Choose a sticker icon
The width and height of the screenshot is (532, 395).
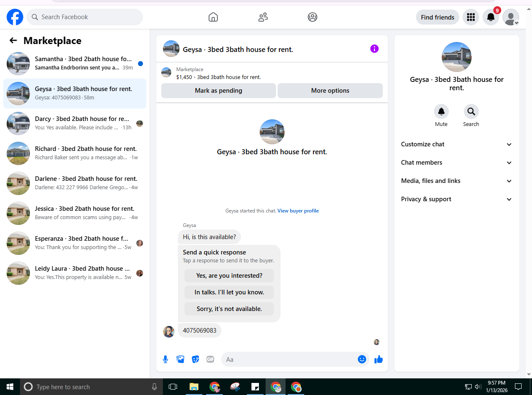195,359
